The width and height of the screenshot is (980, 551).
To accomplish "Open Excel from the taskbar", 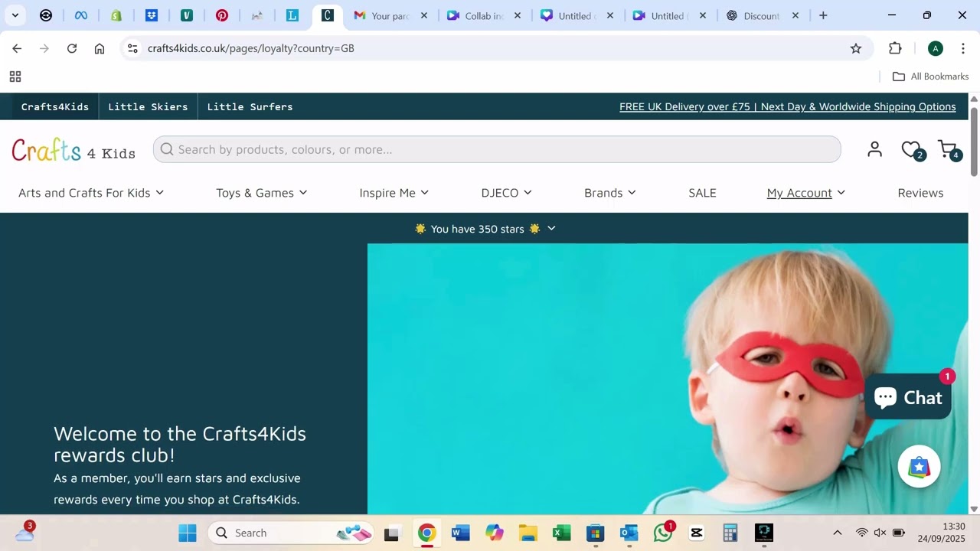I will tap(562, 533).
